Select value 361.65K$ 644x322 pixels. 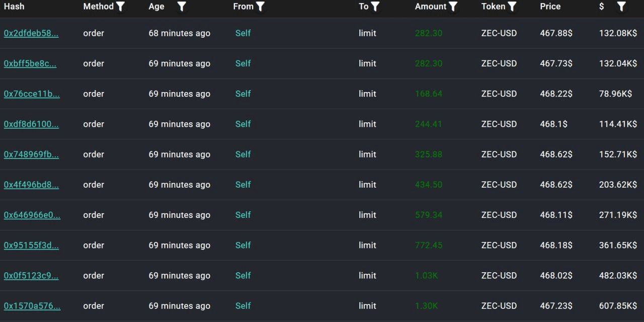[x=618, y=245]
